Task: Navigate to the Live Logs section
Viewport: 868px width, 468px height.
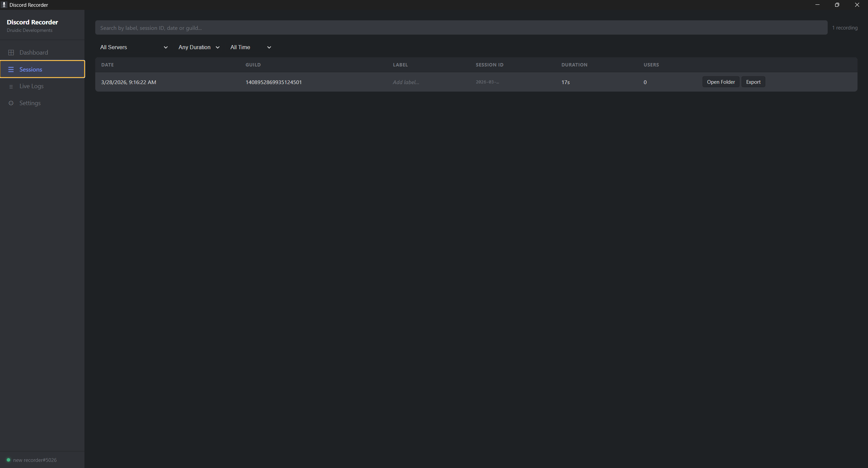Action: [x=32, y=86]
